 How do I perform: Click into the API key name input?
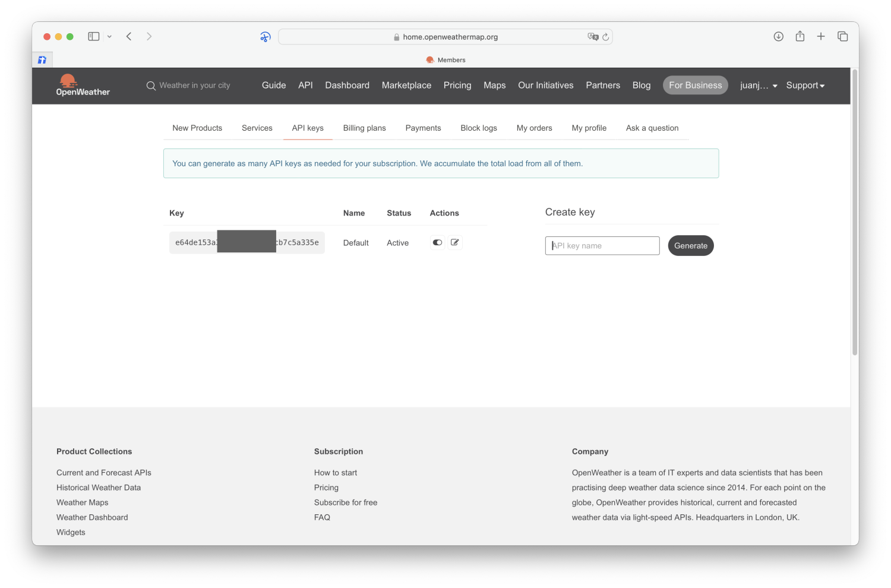(602, 246)
